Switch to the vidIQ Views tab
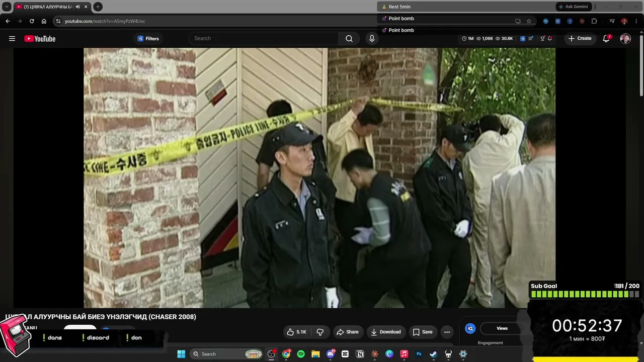The height and width of the screenshot is (362, 644). click(502, 328)
